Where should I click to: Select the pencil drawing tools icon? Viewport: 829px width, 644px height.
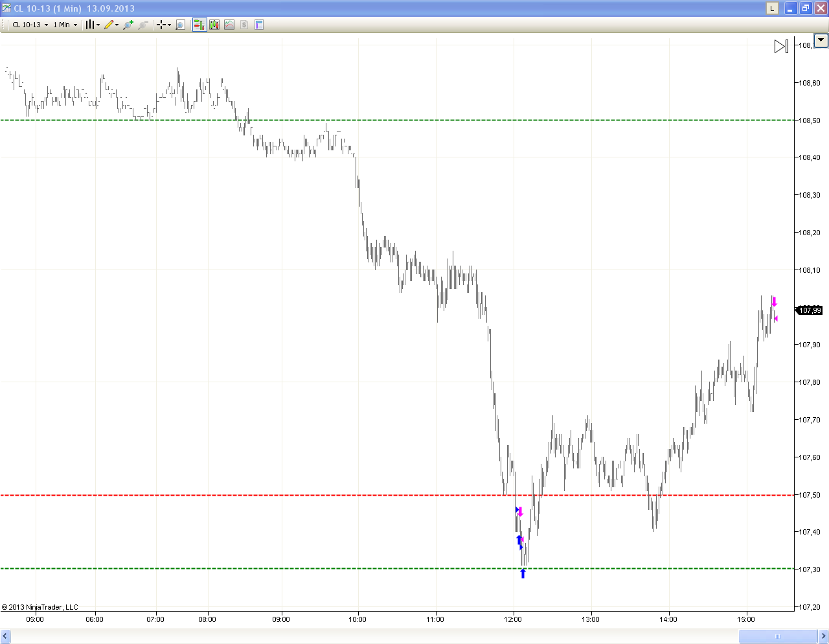109,25
